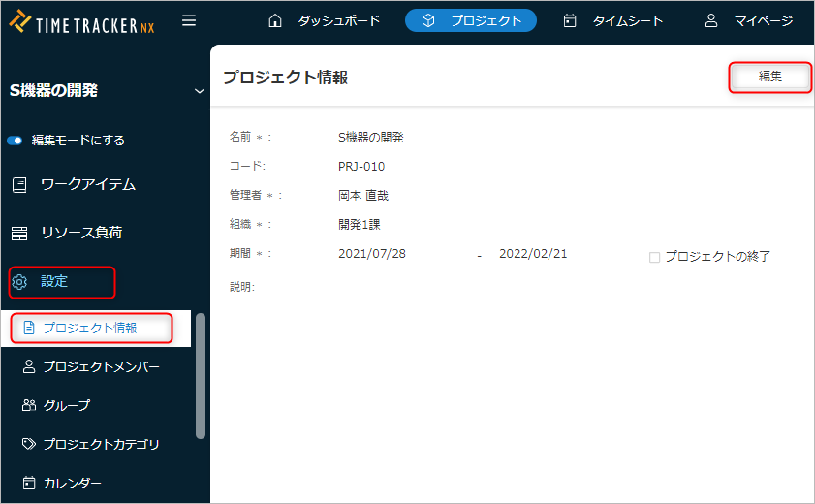Click the group people icon

point(29,405)
